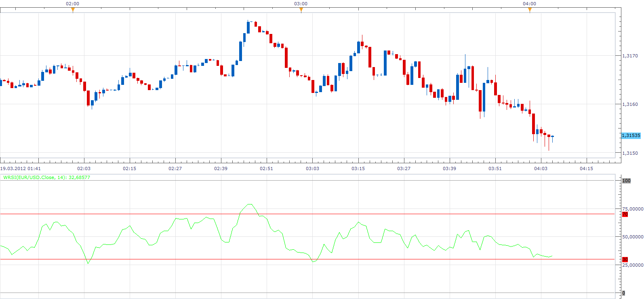The image size is (644, 299).
Task: Click the 1,3160 price axis label
Action: (630, 104)
